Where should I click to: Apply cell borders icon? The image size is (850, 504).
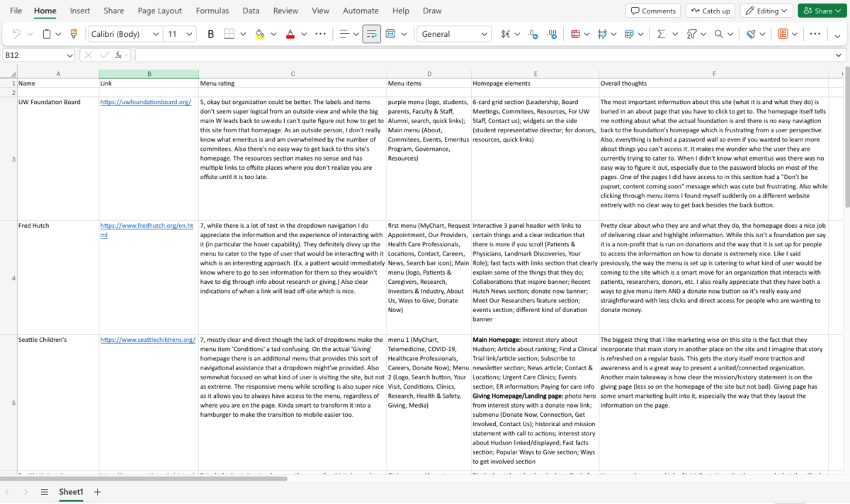click(x=229, y=34)
